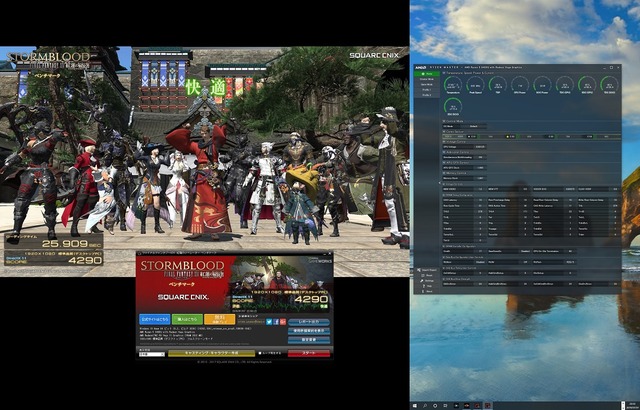Screen dimensions: 640x410
Task: Click the CPU Voltage value field
Action: 480,147
